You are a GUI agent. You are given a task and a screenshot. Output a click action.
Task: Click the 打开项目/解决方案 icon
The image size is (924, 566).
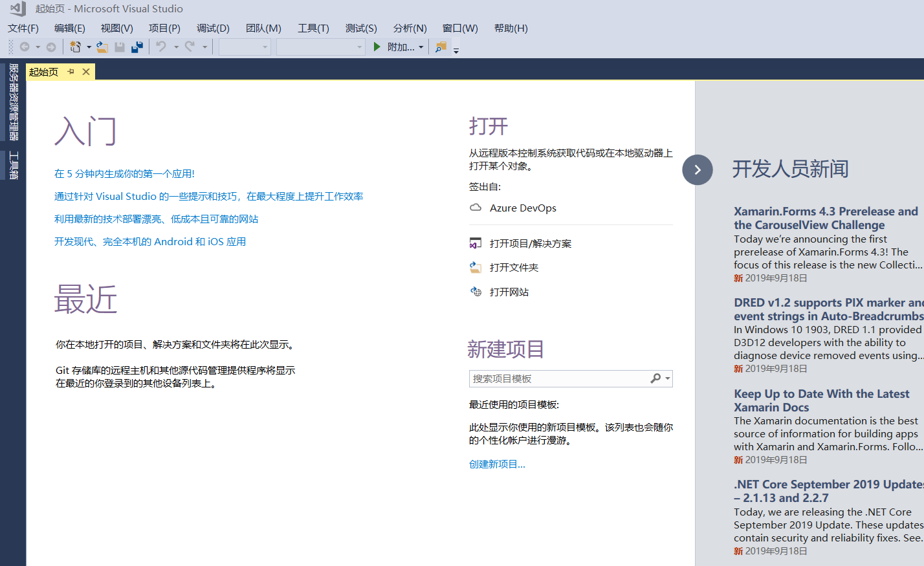[x=476, y=243]
